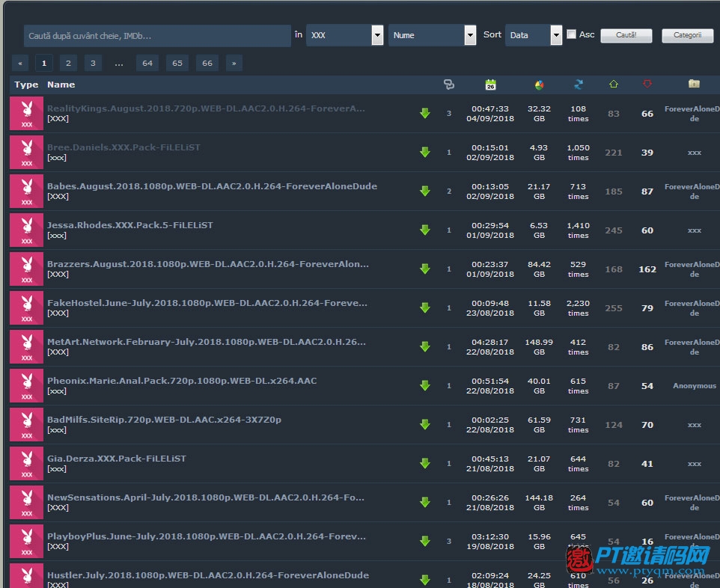Download Pheonix.Marie pack via green arrow

click(425, 385)
